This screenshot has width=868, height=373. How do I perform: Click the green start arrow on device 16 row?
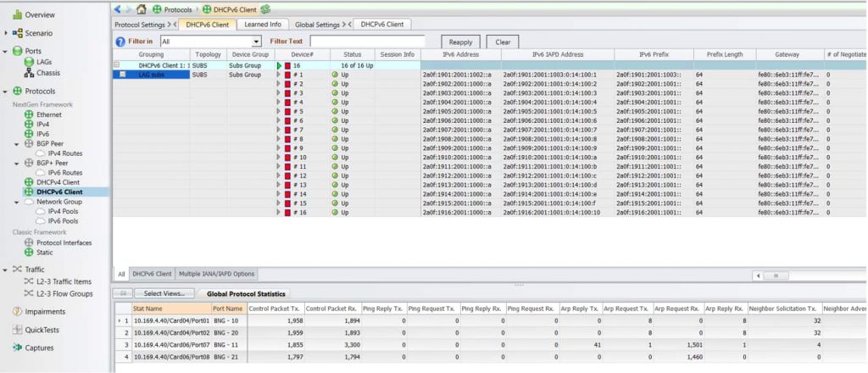[280, 66]
